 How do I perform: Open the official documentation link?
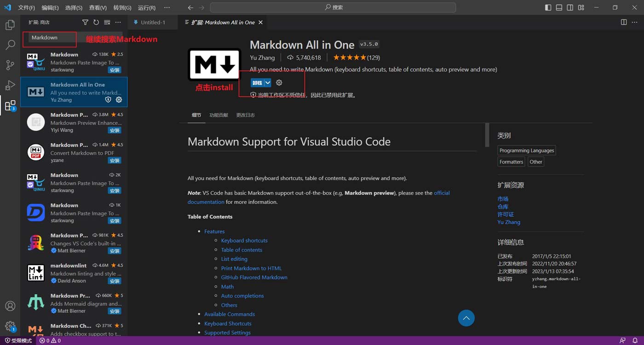pyautogui.click(x=319, y=198)
